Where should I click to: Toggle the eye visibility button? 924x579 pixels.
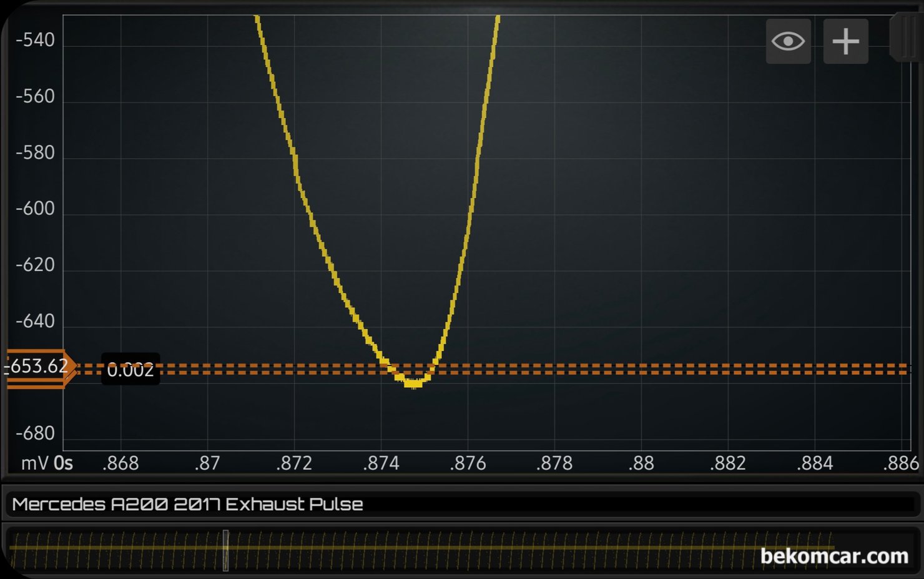pos(788,41)
